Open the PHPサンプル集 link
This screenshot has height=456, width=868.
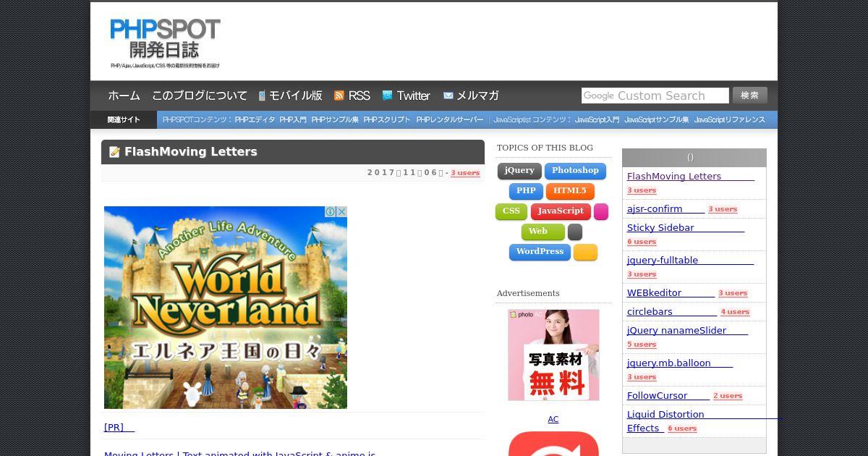click(x=335, y=120)
